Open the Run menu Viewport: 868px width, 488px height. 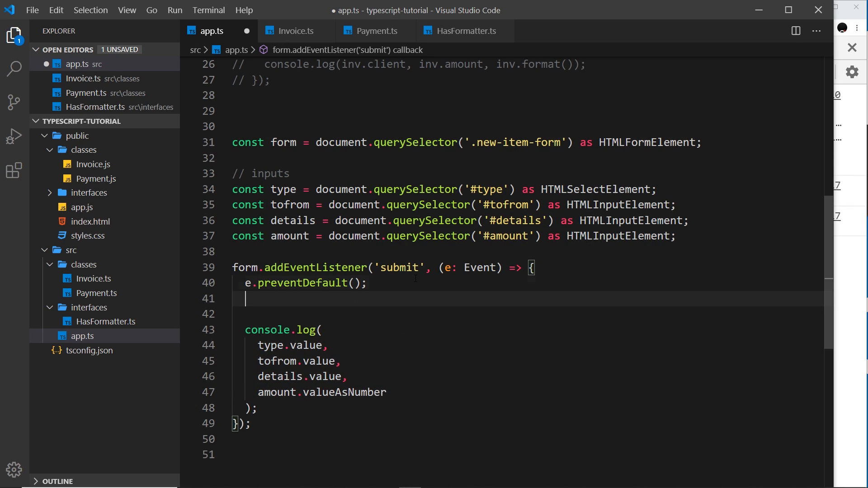175,10
